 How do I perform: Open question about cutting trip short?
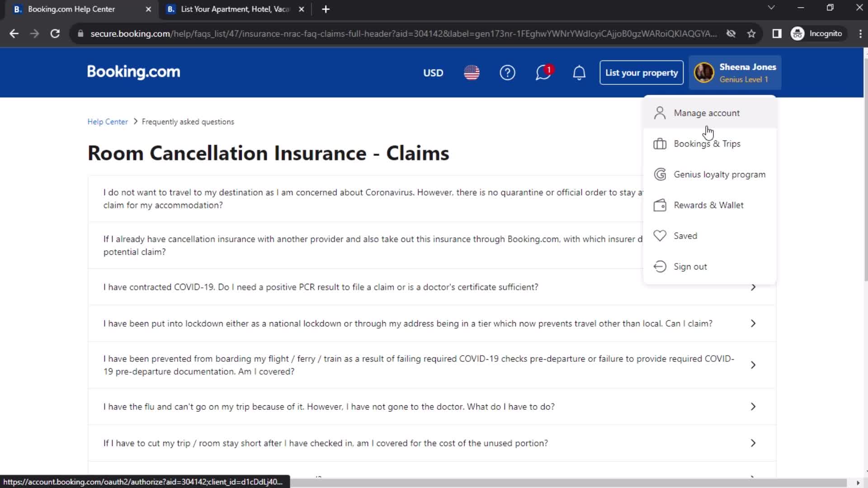[432, 443]
